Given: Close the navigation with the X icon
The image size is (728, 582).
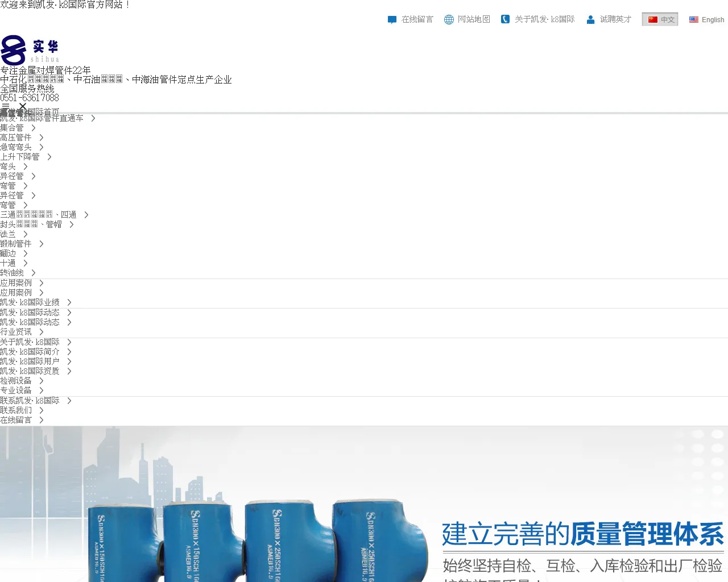Looking at the screenshot, I should click(x=23, y=107).
